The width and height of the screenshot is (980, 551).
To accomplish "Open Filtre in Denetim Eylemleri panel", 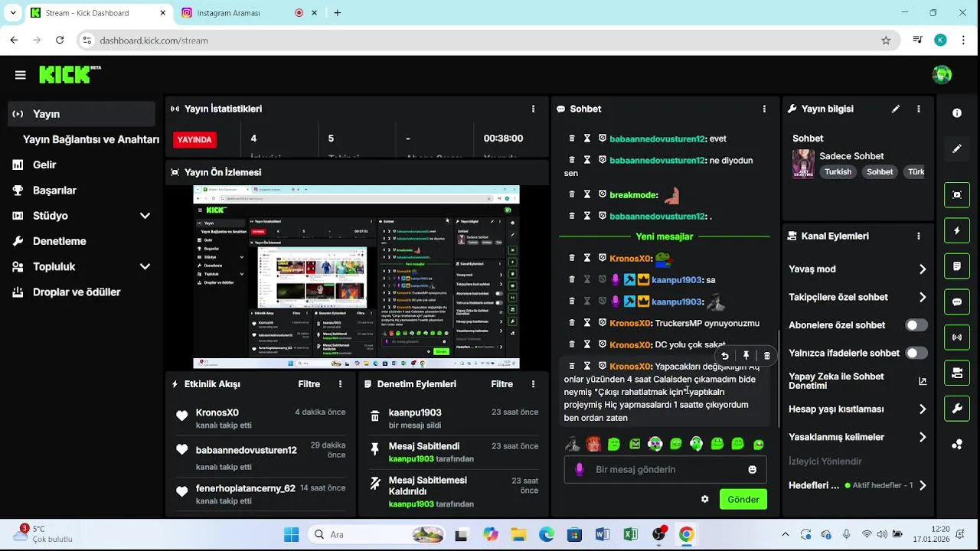I will [502, 384].
